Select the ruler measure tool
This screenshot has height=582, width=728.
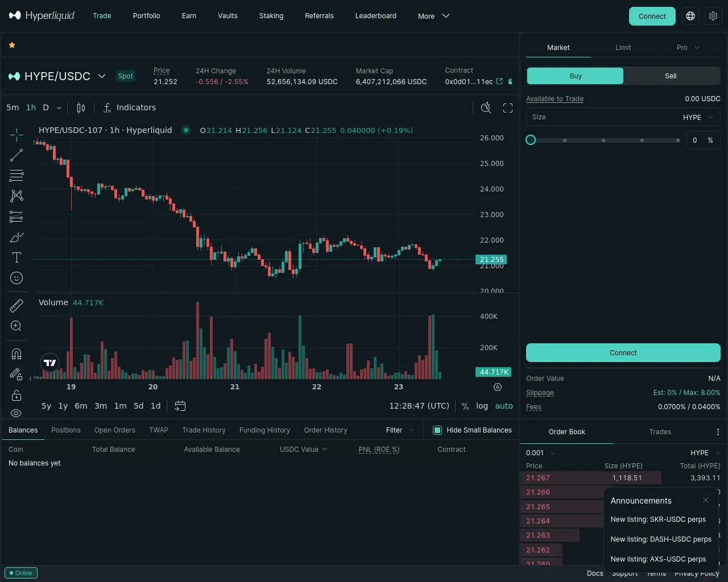(x=16, y=306)
